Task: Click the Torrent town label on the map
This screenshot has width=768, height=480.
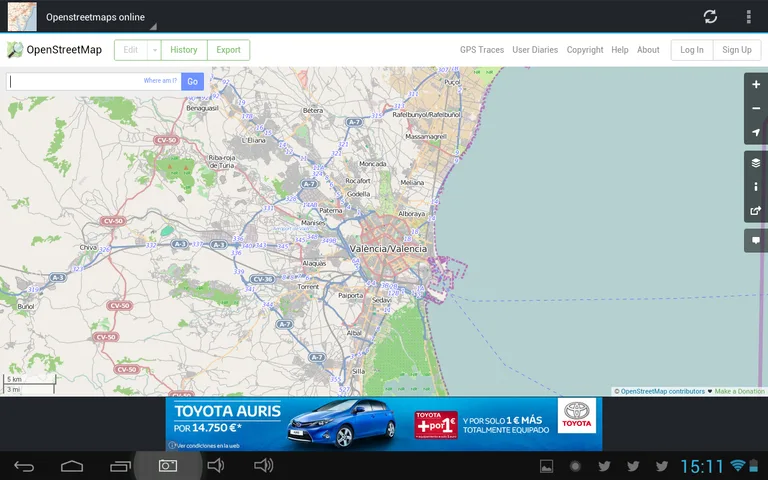Action: click(x=308, y=287)
